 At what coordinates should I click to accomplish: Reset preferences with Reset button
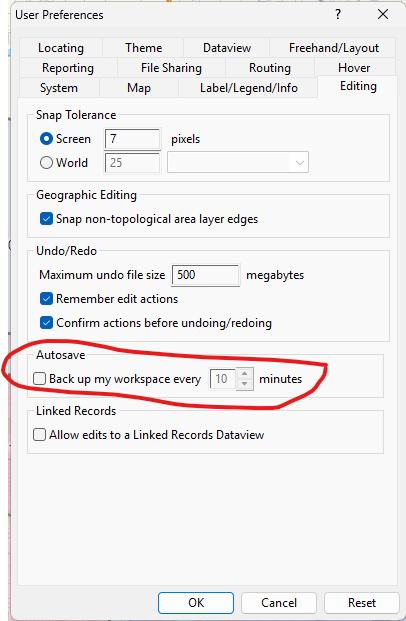pyautogui.click(x=362, y=603)
